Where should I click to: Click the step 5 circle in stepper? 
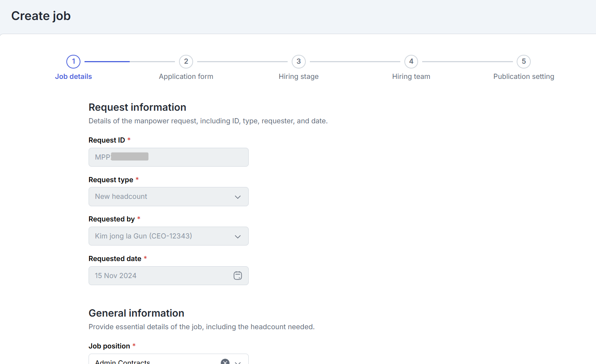tap(524, 61)
